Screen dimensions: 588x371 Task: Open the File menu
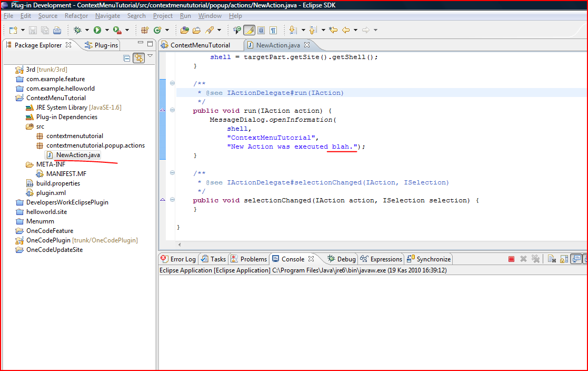(8, 16)
